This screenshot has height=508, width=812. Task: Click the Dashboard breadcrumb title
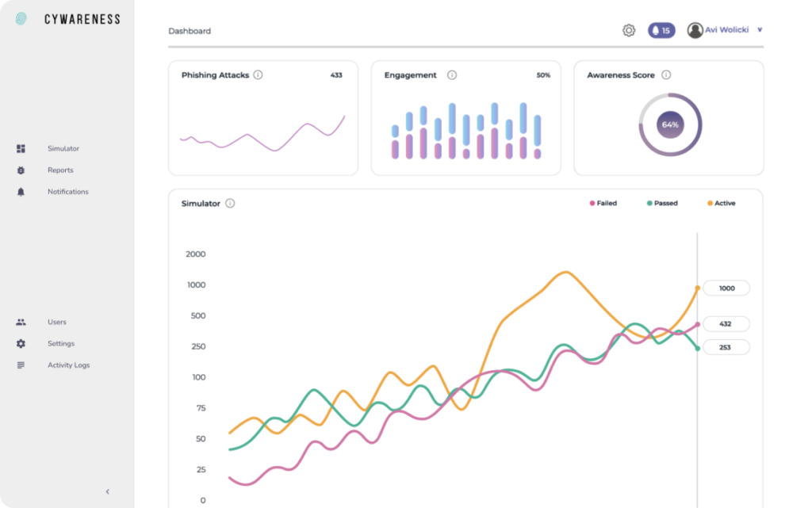190,32
